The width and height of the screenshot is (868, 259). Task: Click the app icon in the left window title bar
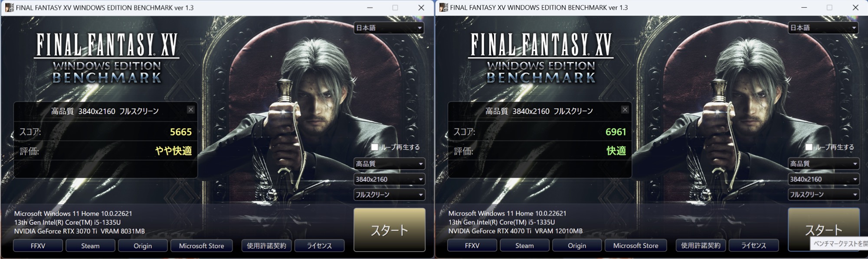[9, 7]
